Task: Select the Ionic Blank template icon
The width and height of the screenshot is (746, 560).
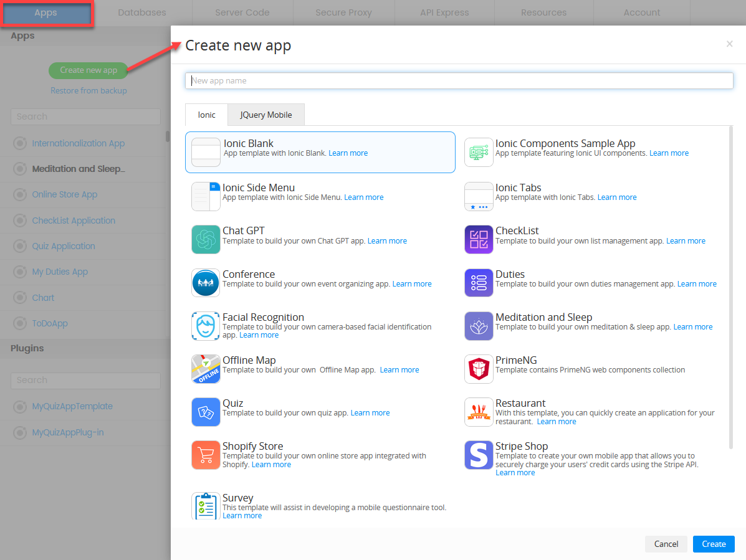Action: [x=206, y=152]
